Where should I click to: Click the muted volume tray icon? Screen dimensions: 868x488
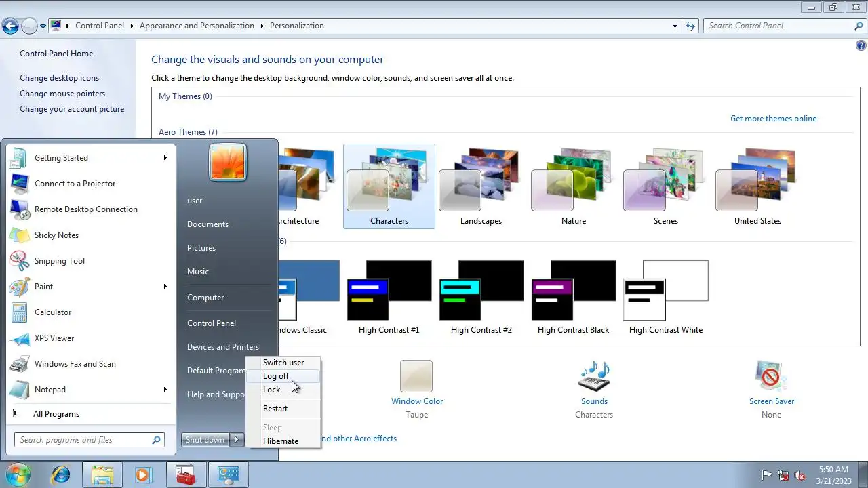[800, 475]
